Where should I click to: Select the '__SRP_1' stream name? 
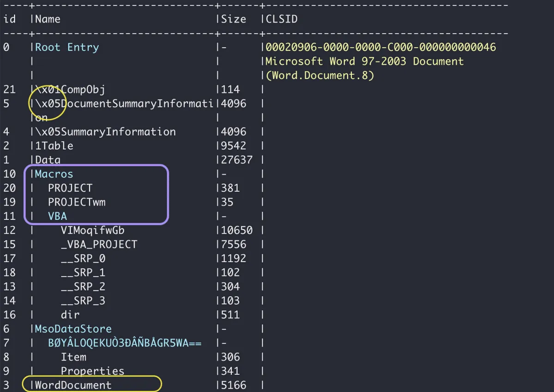point(83,272)
